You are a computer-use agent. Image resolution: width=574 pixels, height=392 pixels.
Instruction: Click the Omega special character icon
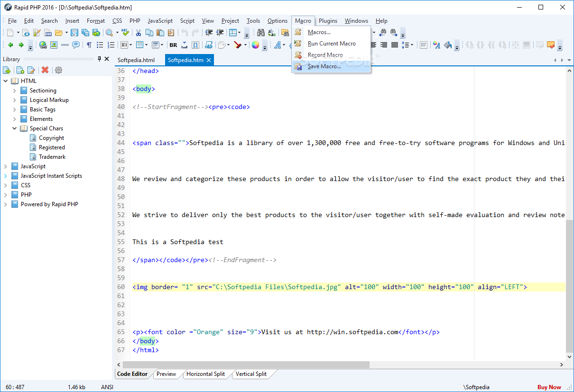point(195,45)
